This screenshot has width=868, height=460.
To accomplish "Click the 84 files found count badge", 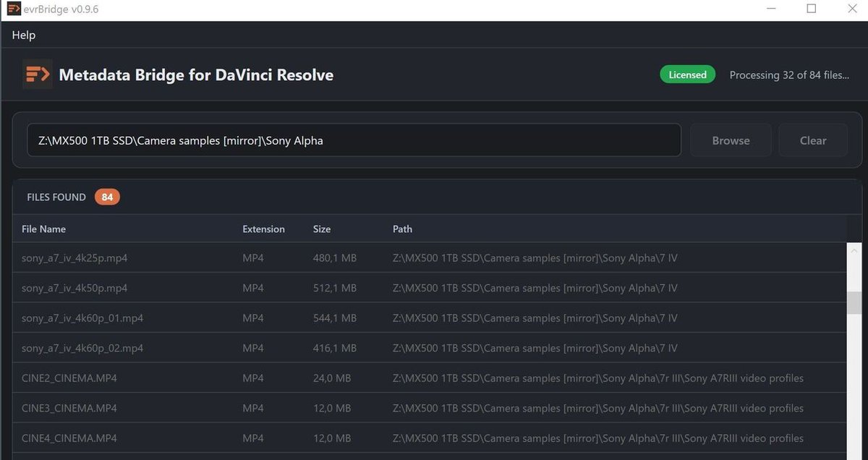I will (x=107, y=197).
